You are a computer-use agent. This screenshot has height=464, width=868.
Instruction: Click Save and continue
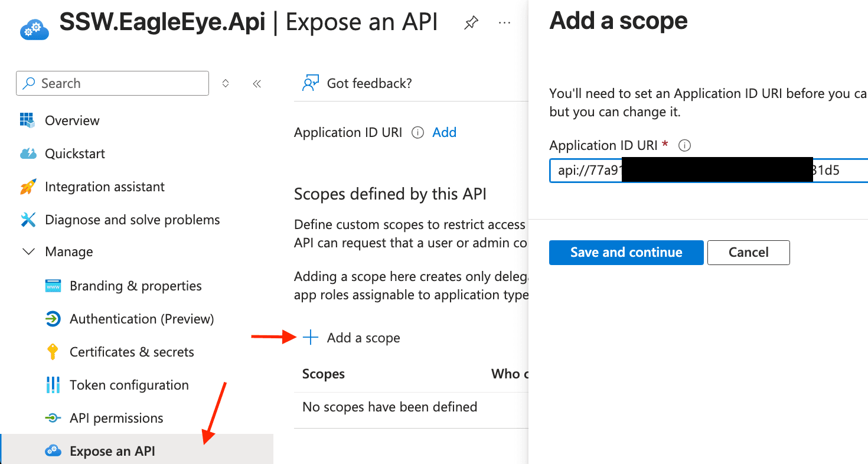click(x=626, y=252)
